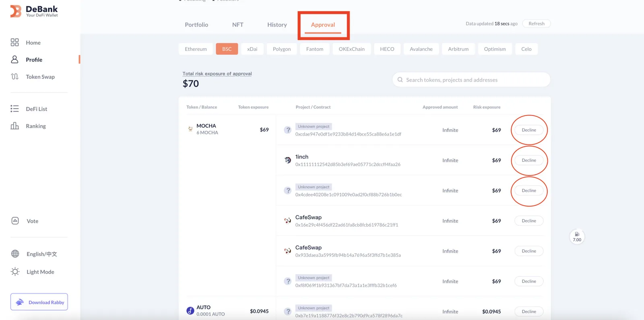Decline approval for contract 0xcdae947e
This screenshot has width=644, height=320.
(x=529, y=130)
